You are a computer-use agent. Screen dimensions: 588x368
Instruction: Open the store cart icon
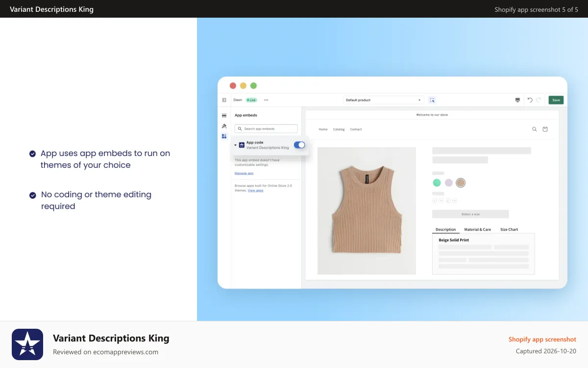(545, 130)
